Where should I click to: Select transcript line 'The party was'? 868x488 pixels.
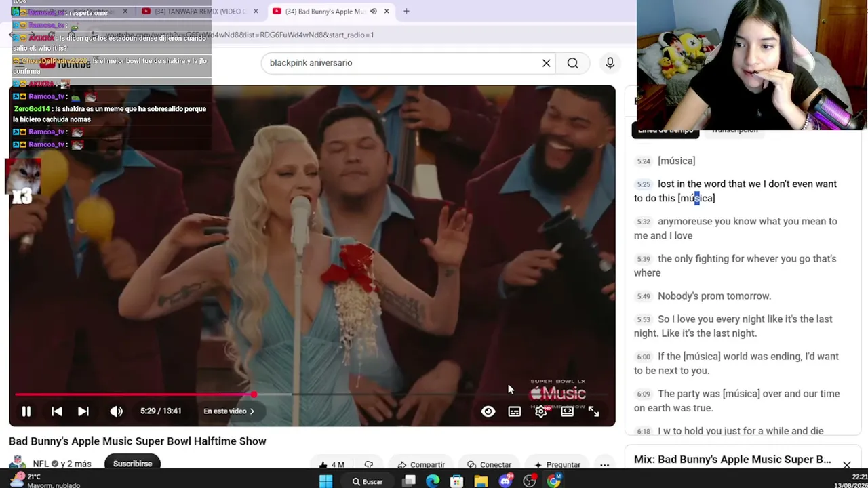point(743,401)
